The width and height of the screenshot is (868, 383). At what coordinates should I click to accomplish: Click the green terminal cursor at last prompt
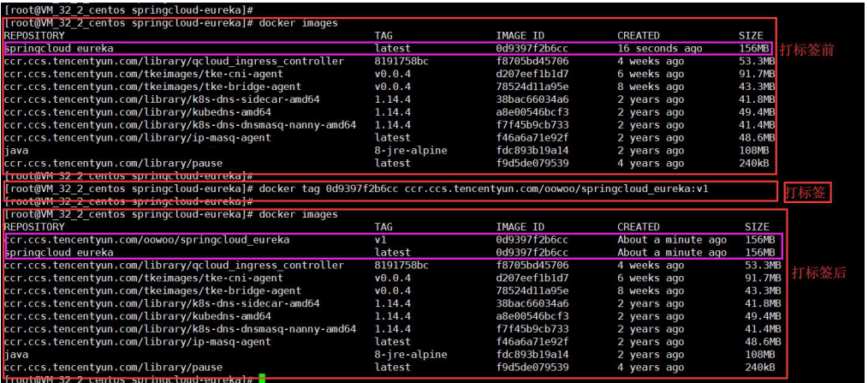point(262,379)
